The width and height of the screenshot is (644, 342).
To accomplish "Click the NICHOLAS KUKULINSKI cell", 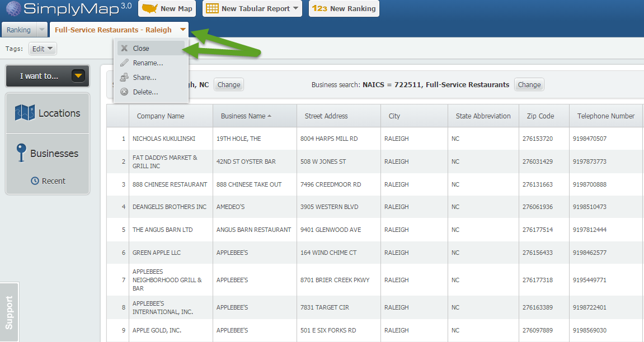I will (x=171, y=139).
